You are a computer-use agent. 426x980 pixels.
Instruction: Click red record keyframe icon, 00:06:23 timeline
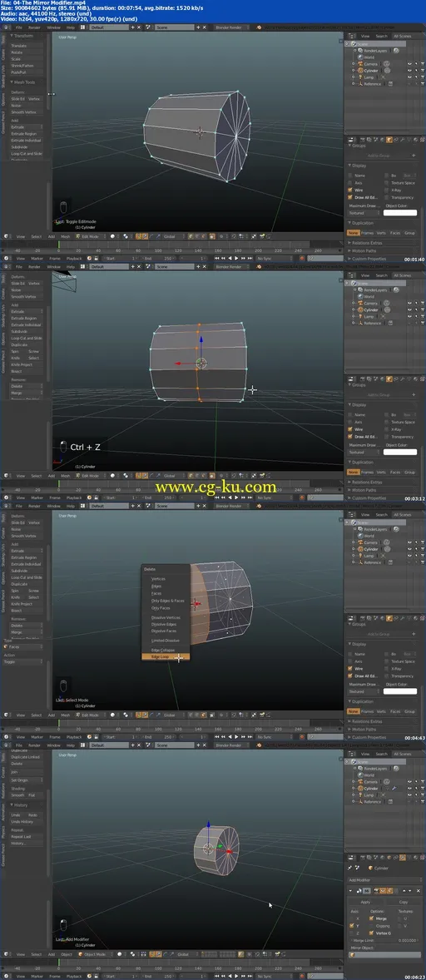coord(301,976)
